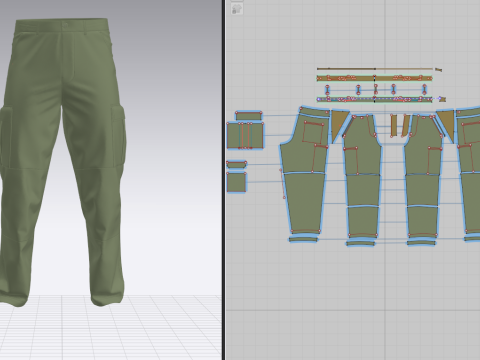Select the cargo pants in the 3D view

[x=62, y=160]
